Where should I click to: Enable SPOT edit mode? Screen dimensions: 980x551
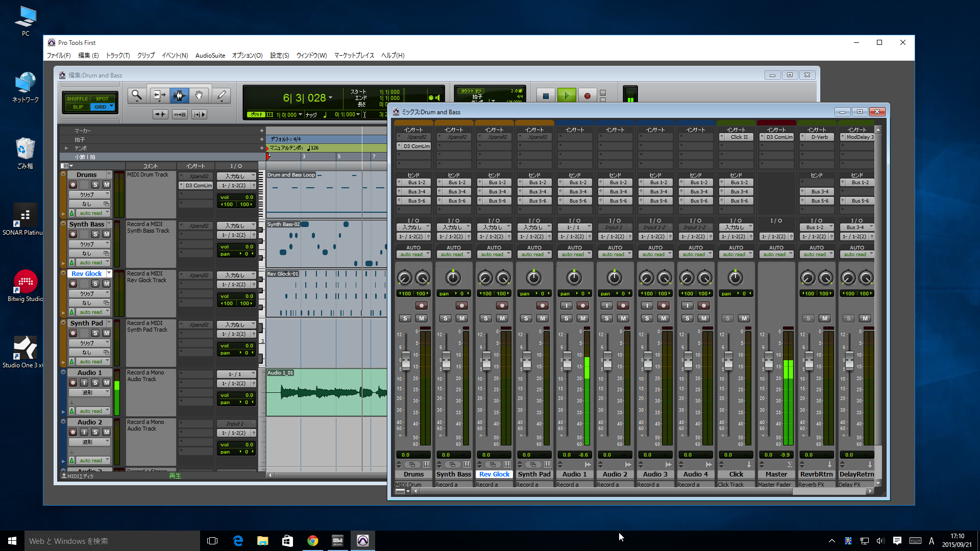pos(102,99)
